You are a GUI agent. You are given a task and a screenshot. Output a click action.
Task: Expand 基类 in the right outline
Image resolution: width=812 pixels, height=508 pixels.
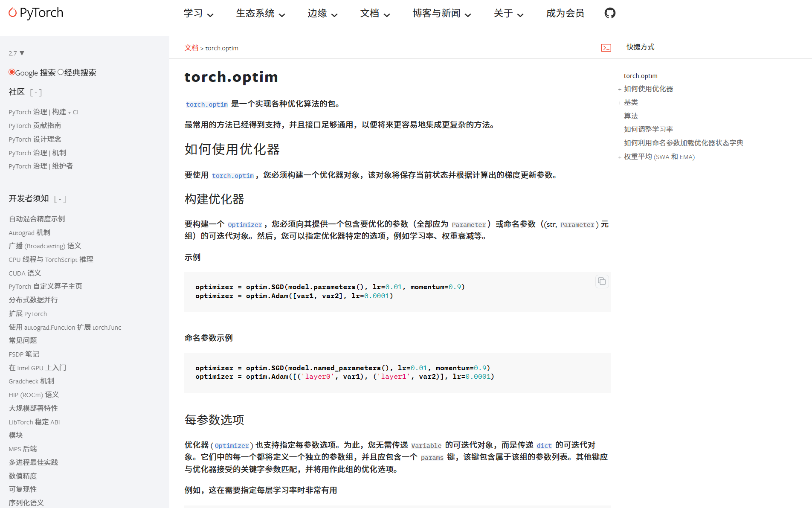[620, 103]
